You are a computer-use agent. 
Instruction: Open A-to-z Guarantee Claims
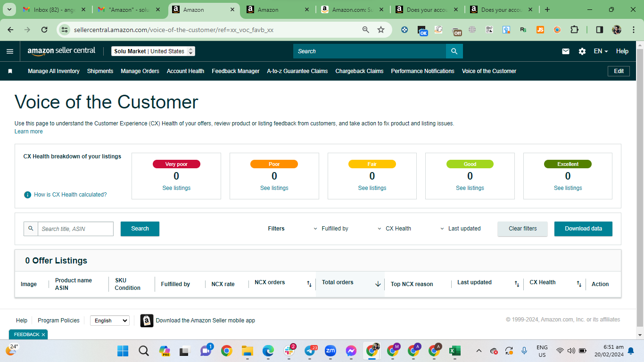point(297,71)
